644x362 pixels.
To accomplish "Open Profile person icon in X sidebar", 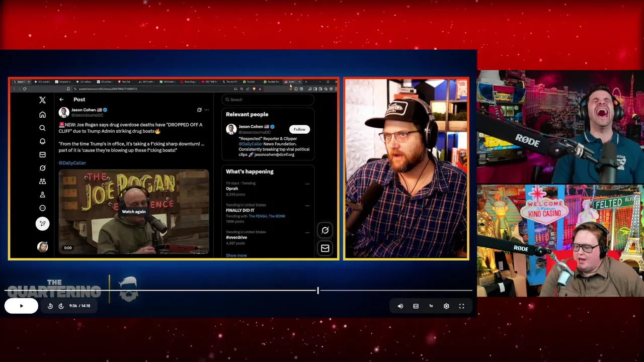I will (42, 195).
